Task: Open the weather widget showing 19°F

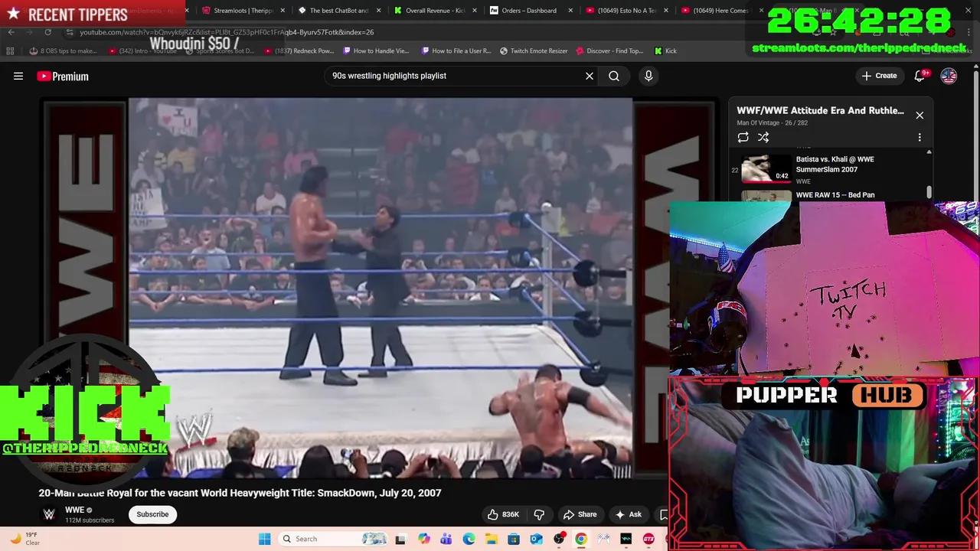Action: click(x=23, y=539)
